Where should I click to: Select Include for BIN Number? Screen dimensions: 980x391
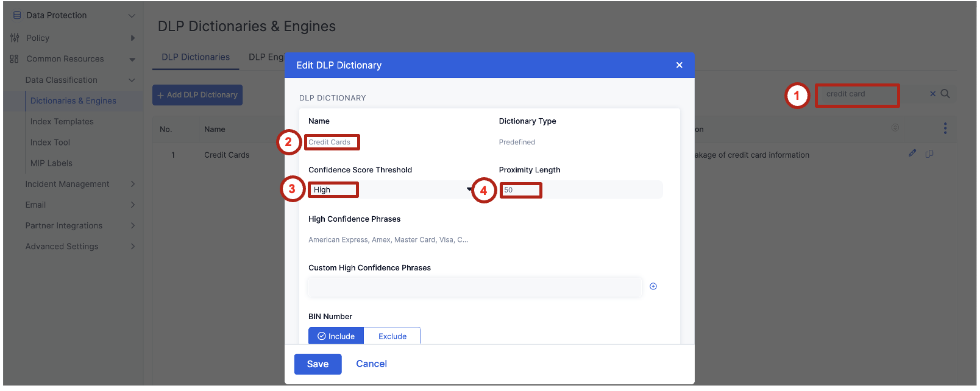(336, 336)
